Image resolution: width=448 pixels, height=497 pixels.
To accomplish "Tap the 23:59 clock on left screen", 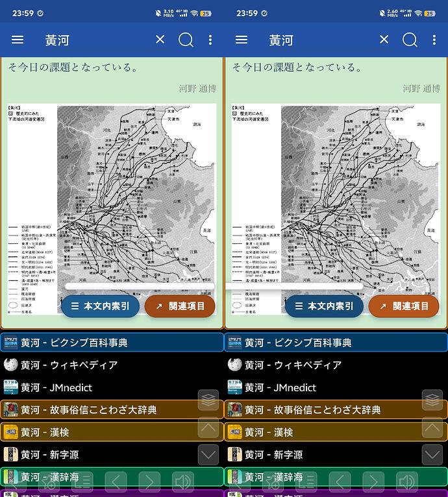I will pos(23,14).
